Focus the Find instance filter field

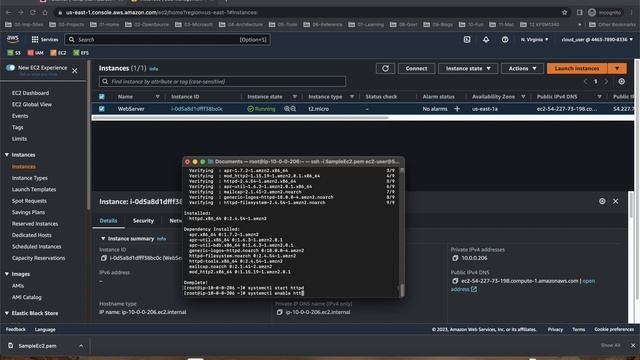pos(222,82)
